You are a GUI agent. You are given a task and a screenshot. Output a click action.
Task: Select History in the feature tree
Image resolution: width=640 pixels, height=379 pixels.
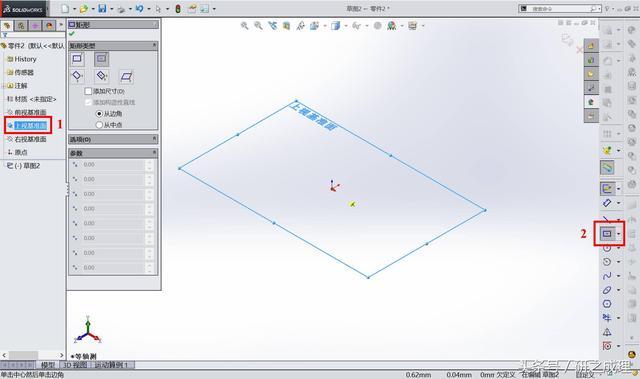coord(25,59)
